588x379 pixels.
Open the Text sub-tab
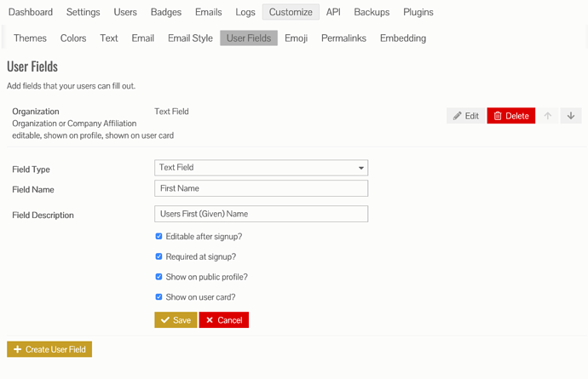tap(109, 38)
